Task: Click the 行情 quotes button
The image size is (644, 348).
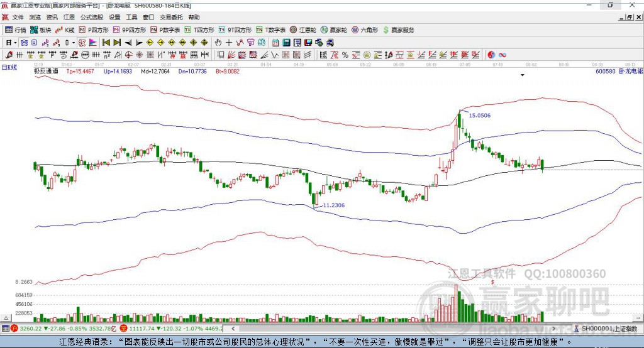Action: coord(16,30)
